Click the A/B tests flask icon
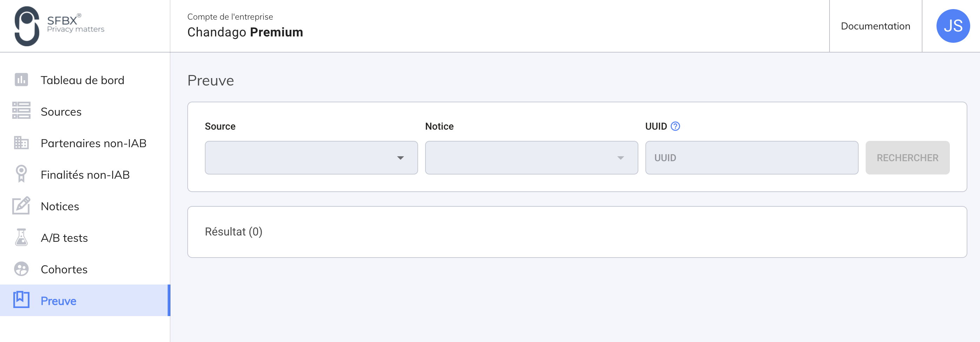Viewport: 980px width, 342px height. coord(21,237)
